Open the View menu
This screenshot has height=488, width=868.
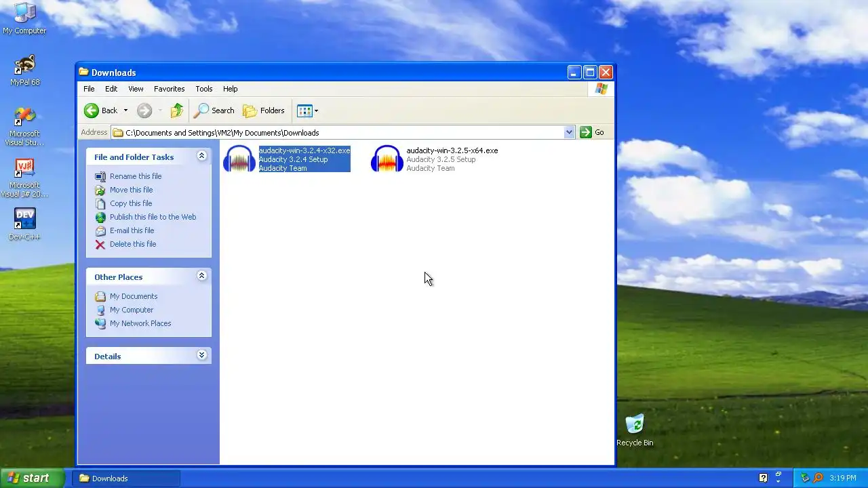coord(136,89)
